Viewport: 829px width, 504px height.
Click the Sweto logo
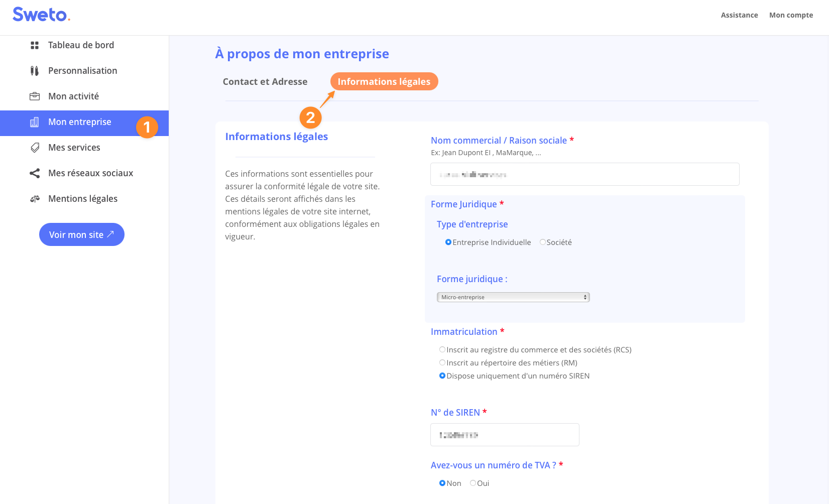click(x=41, y=15)
